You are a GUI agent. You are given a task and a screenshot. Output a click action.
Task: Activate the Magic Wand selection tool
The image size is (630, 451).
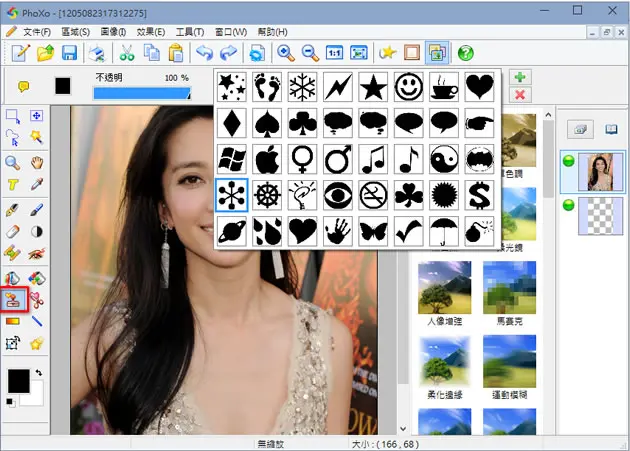click(36, 137)
